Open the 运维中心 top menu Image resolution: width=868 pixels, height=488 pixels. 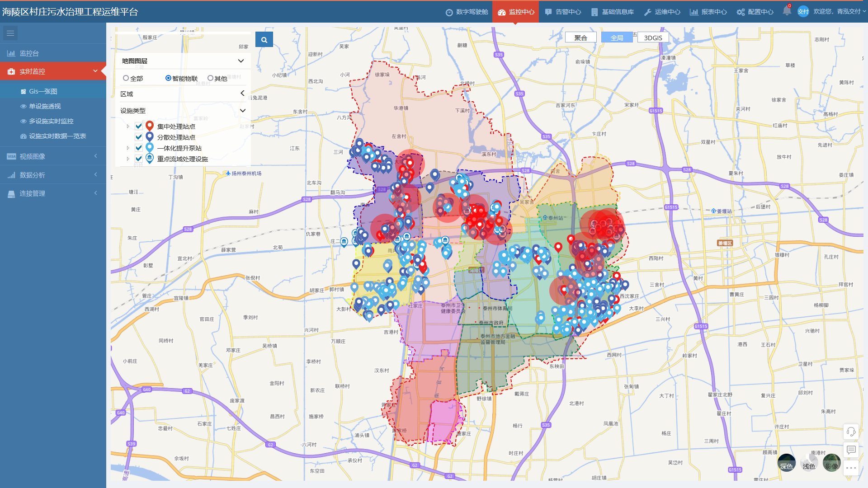point(662,12)
